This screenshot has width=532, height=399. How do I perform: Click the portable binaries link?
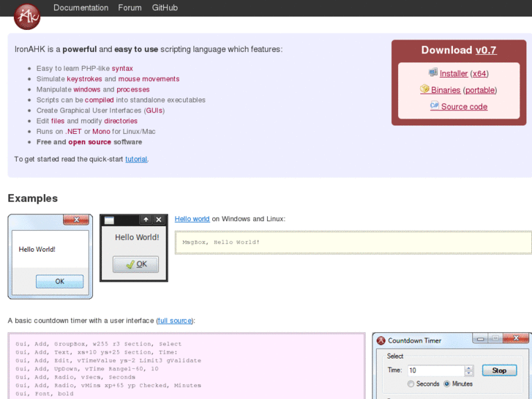(480, 90)
